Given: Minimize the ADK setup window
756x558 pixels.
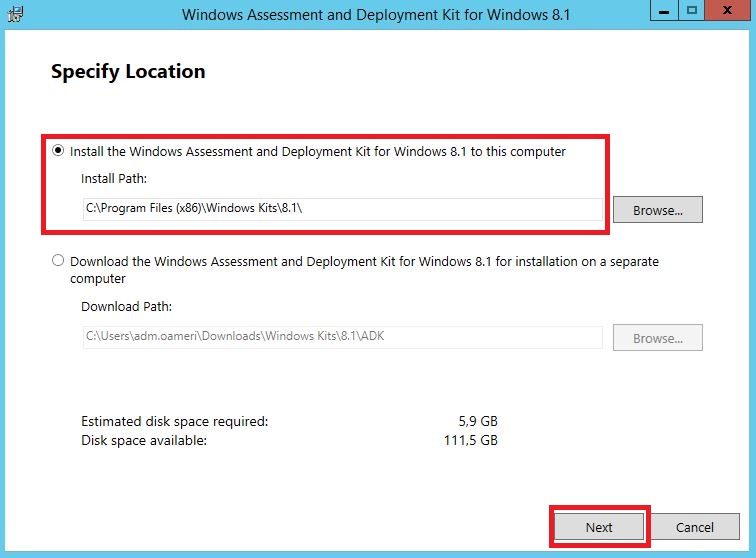Looking at the screenshot, I should pyautogui.click(x=664, y=10).
